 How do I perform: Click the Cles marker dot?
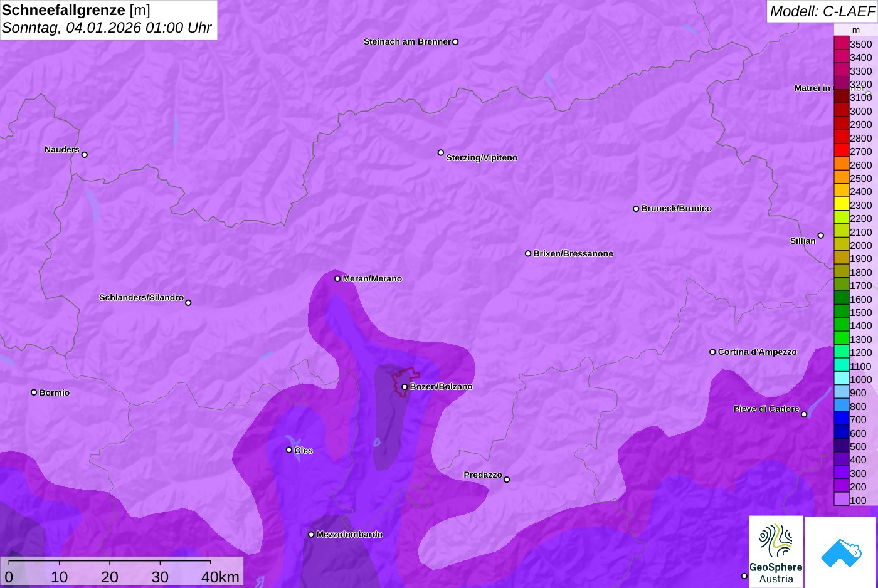click(x=289, y=449)
